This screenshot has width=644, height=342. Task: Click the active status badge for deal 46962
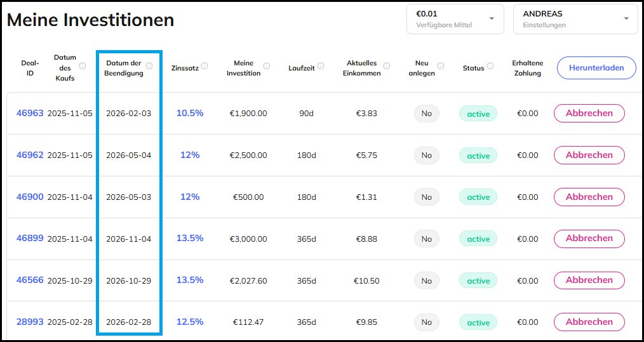pyautogui.click(x=478, y=155)
